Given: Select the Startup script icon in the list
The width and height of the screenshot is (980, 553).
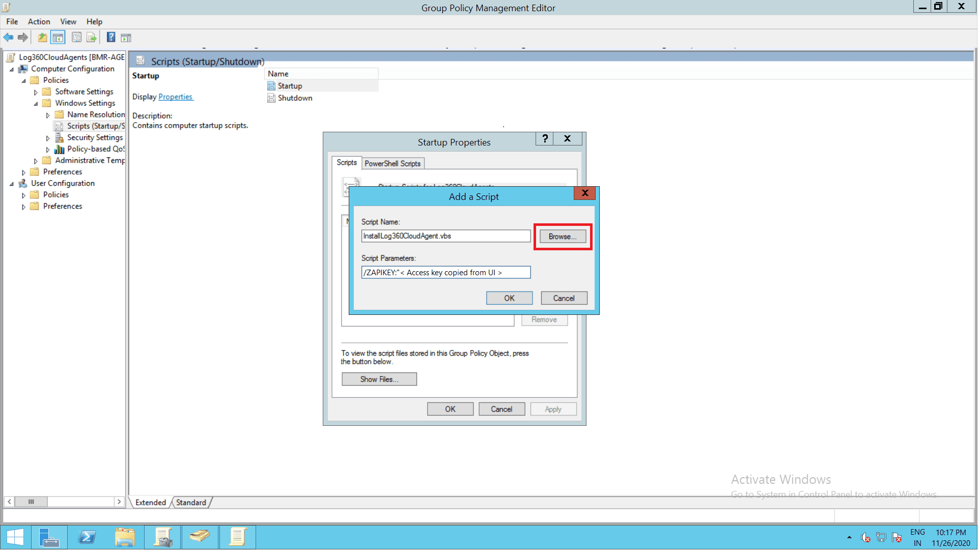Looking at the screenshot, I should [271, 85].
